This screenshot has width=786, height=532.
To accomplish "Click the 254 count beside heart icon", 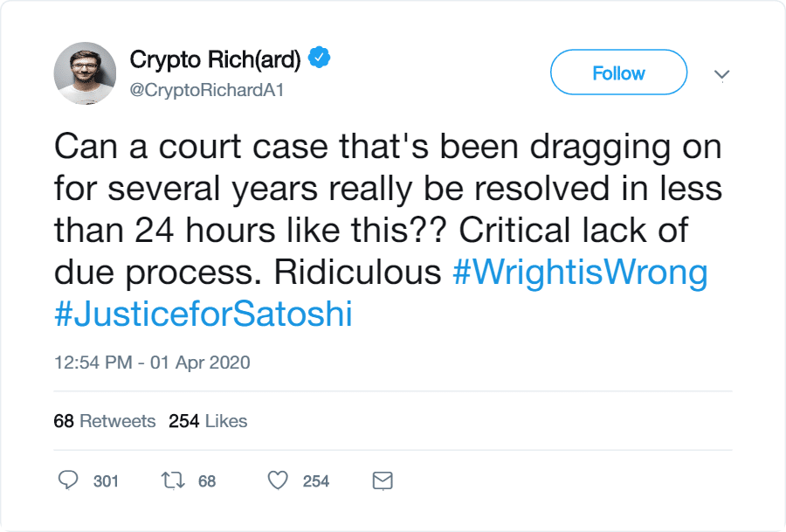I will [315, 480].
